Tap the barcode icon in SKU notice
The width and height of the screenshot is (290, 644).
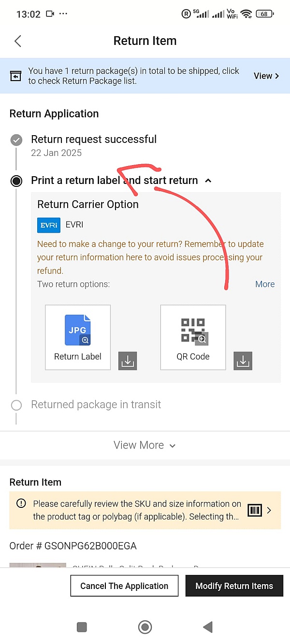tap(254, 510)
